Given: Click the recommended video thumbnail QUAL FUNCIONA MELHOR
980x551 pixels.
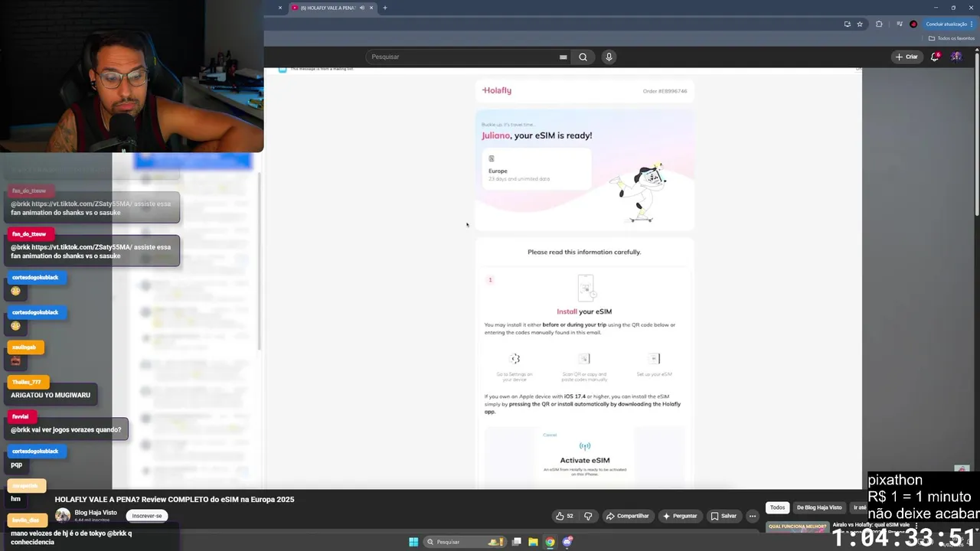Looking at the screenshot, I should click(797, 527).
